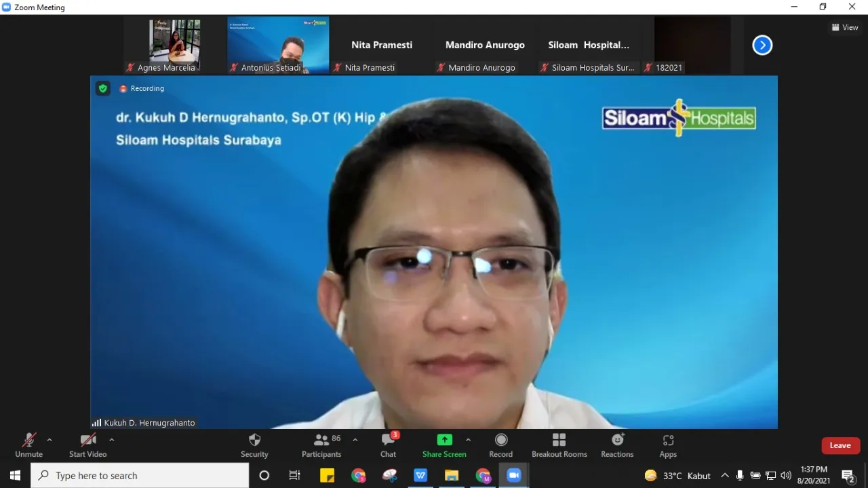Open Sticky Notes from the taskbar

pyautogui.click(x=327, y=476)
